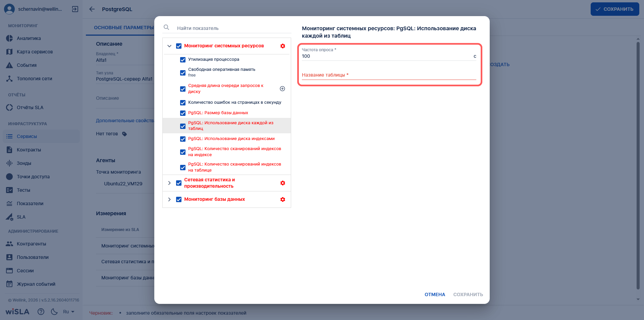Uncheck Свободная оперативная память

tap(183, 73)
